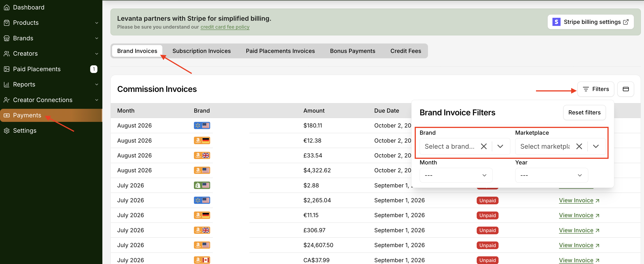Viewport: 644px width, 264px height.
Task: Click the Amazon US badge for $4,322.62 row
Action: tap(202, 170)
